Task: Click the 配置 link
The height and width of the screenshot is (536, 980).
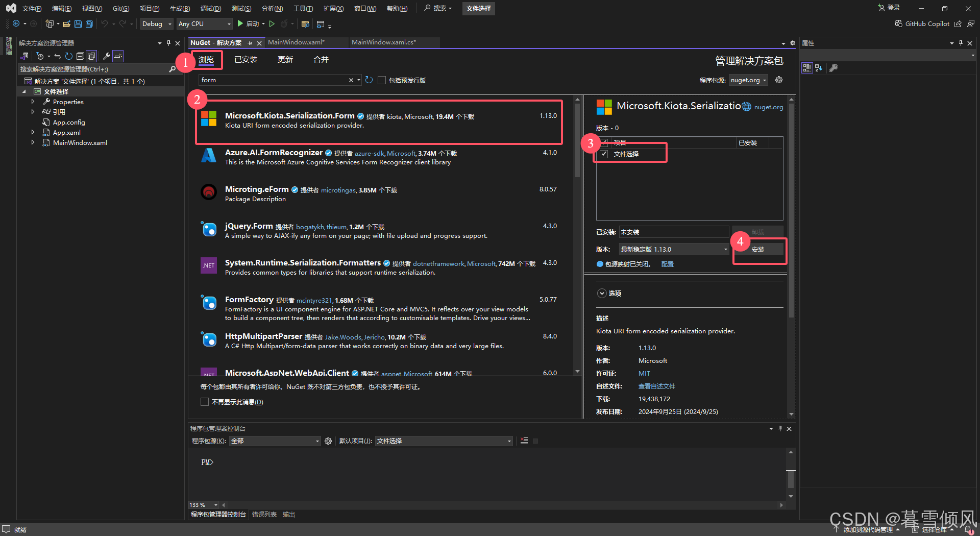Action: click(667, 264)
